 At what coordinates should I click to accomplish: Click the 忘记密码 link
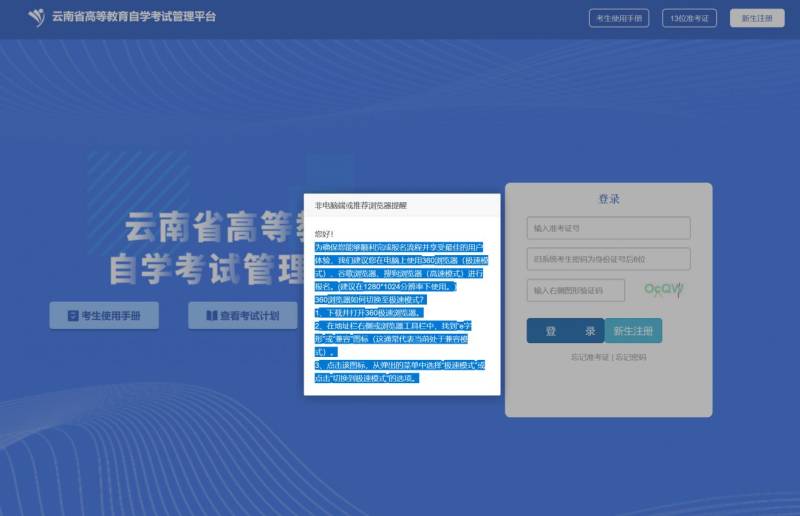(x=631, y=357)
